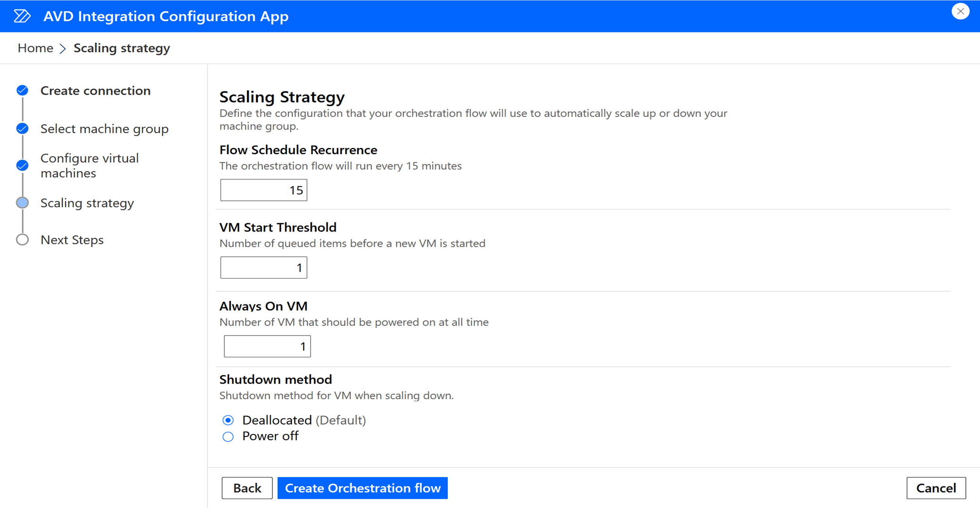
Task: Go to Home breadcrumb link
Action: (35, 48)
